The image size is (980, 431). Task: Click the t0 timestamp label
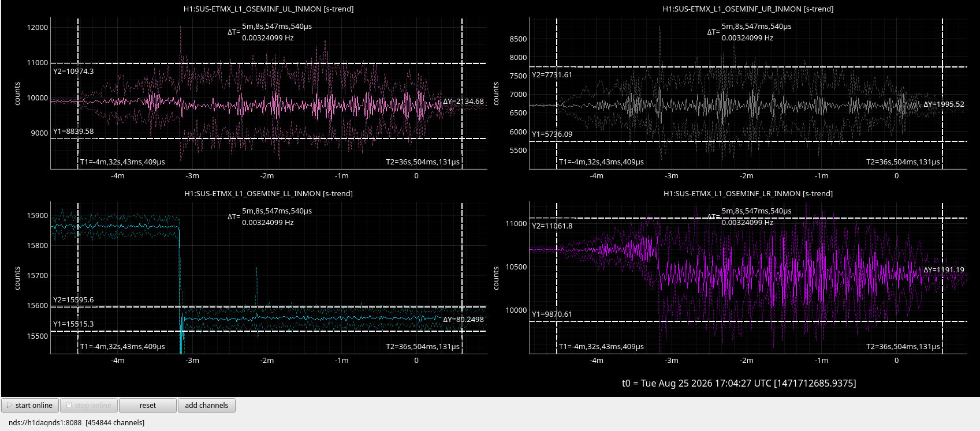[x=739, y=383]
